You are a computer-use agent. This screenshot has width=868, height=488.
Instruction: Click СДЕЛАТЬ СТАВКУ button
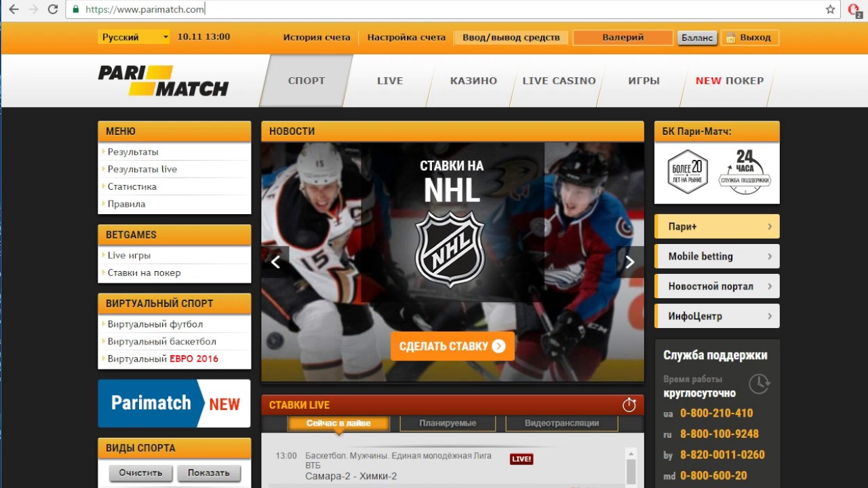coord(452,346)
